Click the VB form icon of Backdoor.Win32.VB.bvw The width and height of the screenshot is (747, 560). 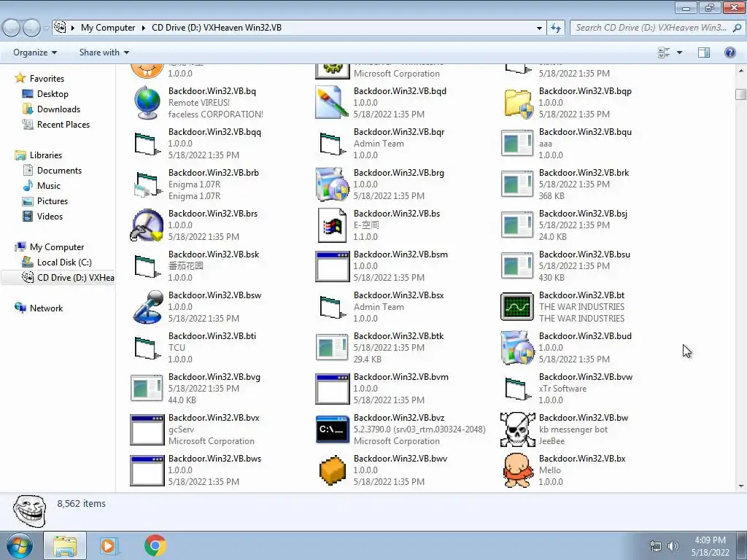519,389
